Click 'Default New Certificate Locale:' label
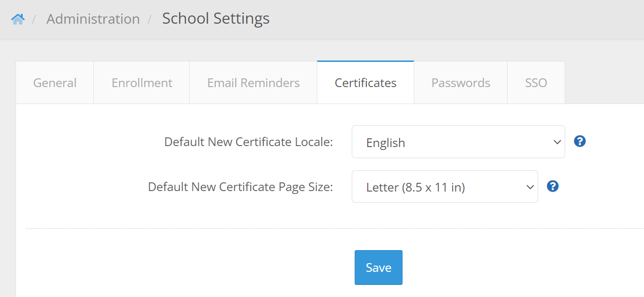 click(x=249, y=142)
